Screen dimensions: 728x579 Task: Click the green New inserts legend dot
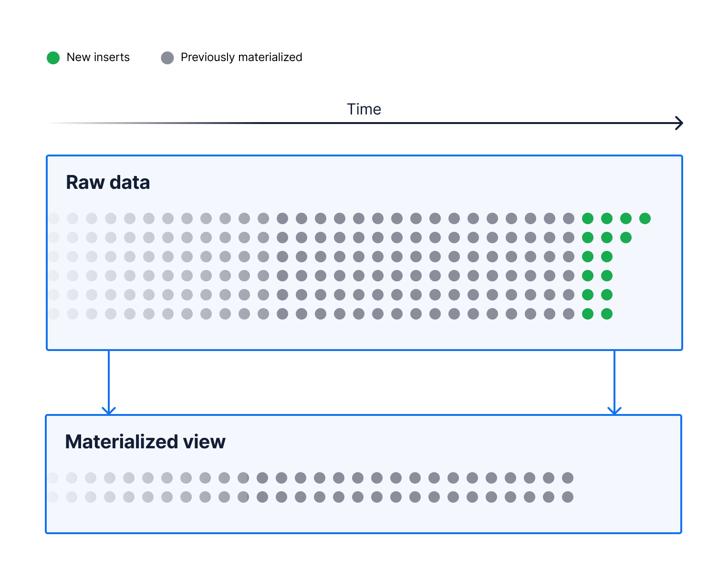(53, 58)
